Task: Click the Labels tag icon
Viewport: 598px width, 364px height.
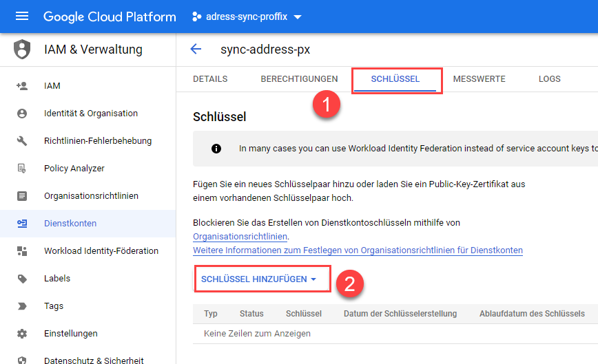Action: tap(22, 279)
